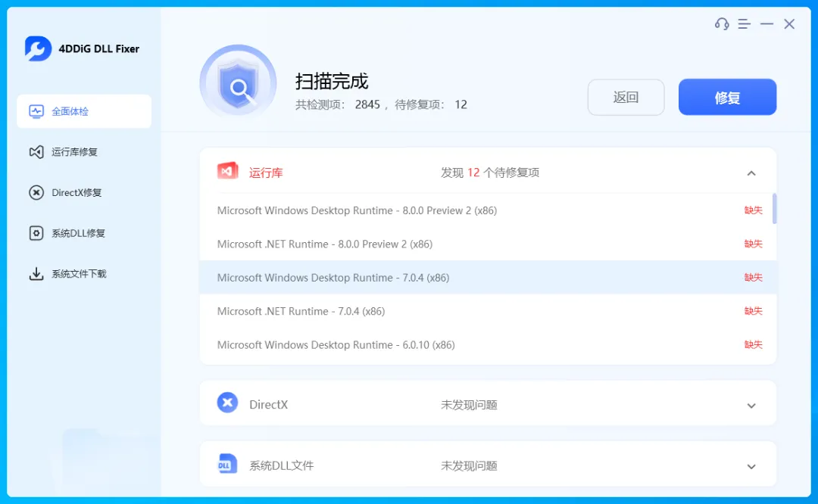
Task: Click 缺失 status for Desktop Runtime 8.0.0 Preview 2
Action: 754,210
